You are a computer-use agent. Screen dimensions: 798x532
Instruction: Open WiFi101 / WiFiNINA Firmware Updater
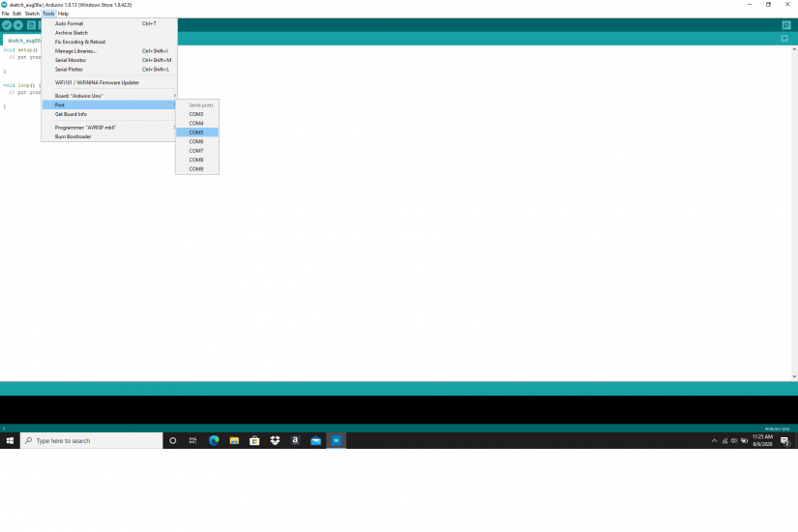tap(109, 82)
